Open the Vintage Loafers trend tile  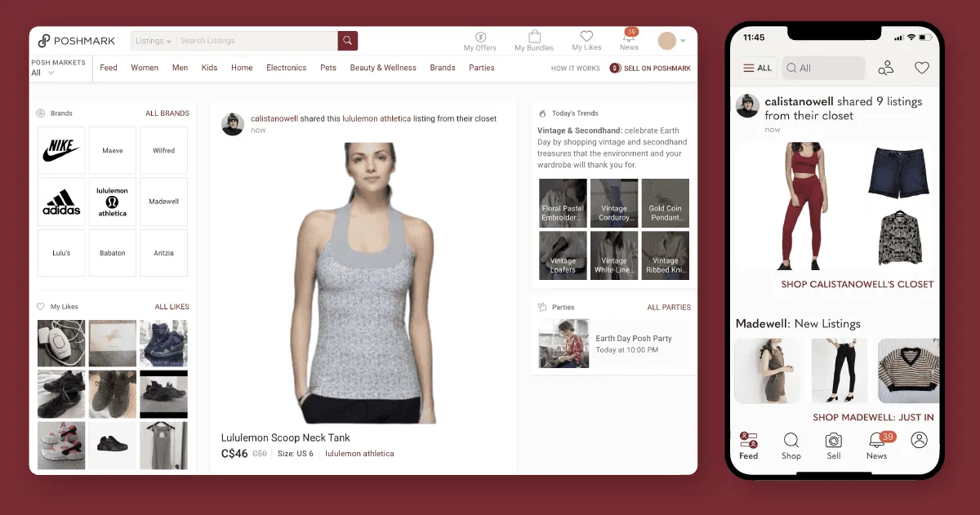coord(563,255)
